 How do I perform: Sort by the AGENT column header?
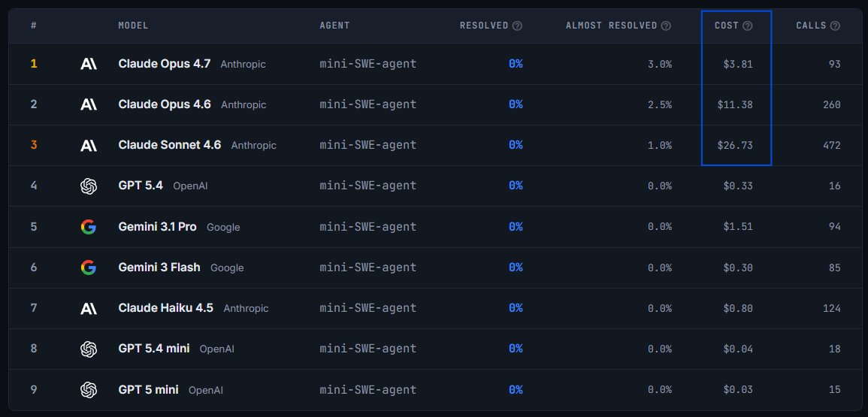334,26
